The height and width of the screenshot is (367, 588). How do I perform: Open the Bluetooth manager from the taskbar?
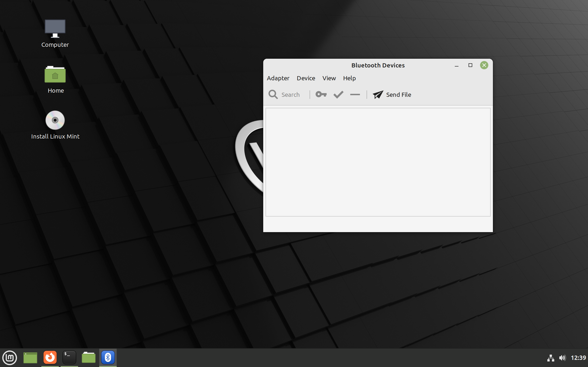pos(108,357)
